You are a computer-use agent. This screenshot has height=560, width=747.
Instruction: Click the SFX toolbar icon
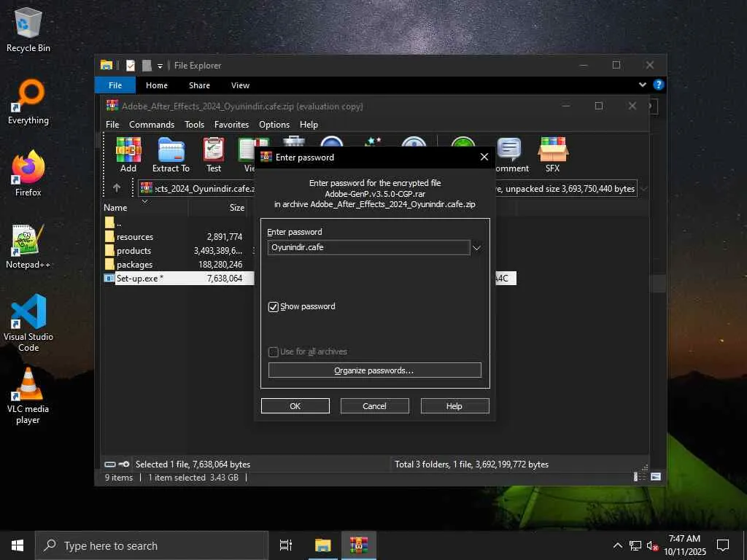(x=553, y=155)
